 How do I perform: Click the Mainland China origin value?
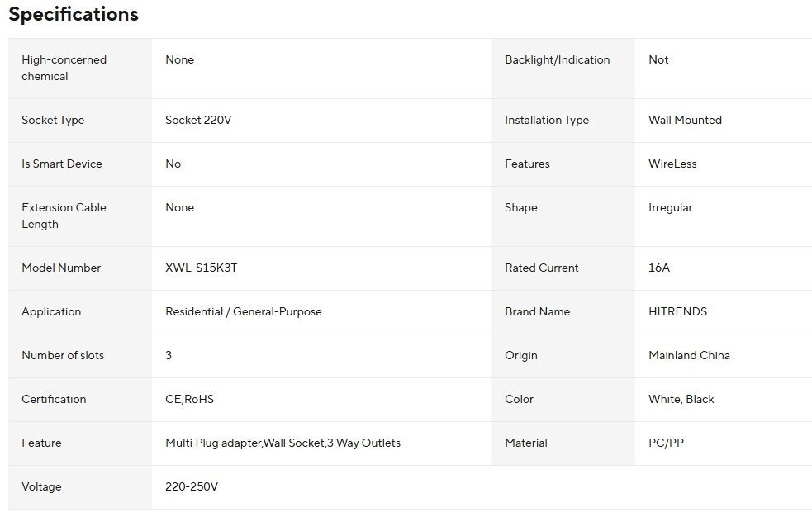point(689,355)
